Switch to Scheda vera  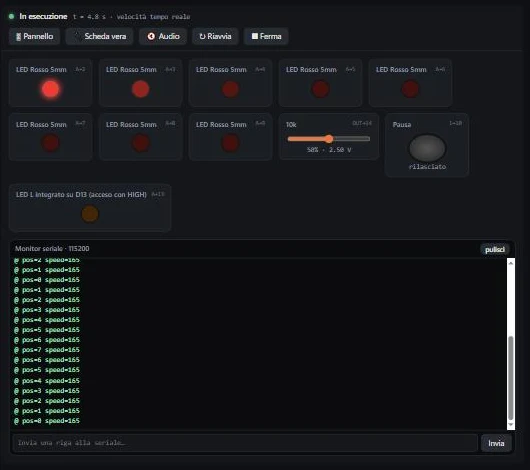pyautogui.click(x=99, y=36)
